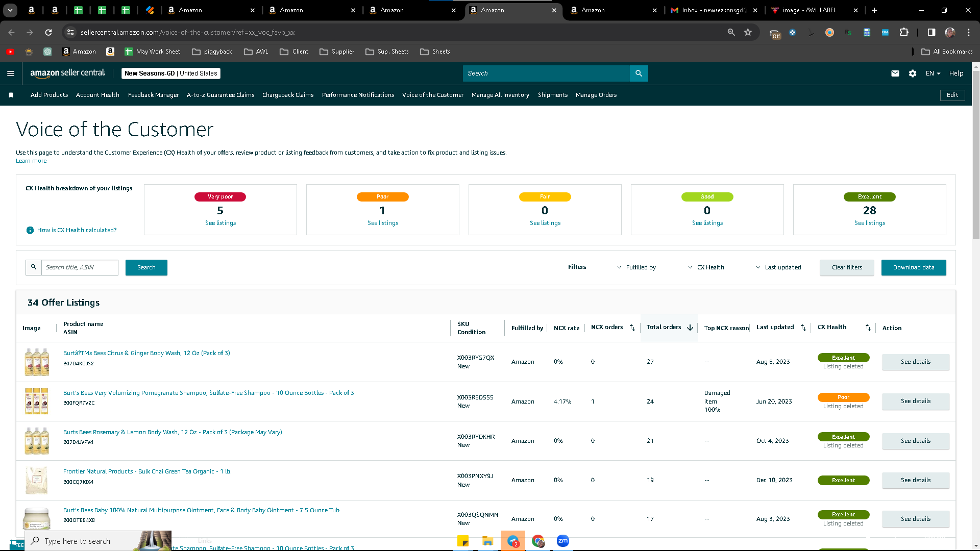Open the messages envelope icon
Screen dimensions: 980x551
click(895, 73)
